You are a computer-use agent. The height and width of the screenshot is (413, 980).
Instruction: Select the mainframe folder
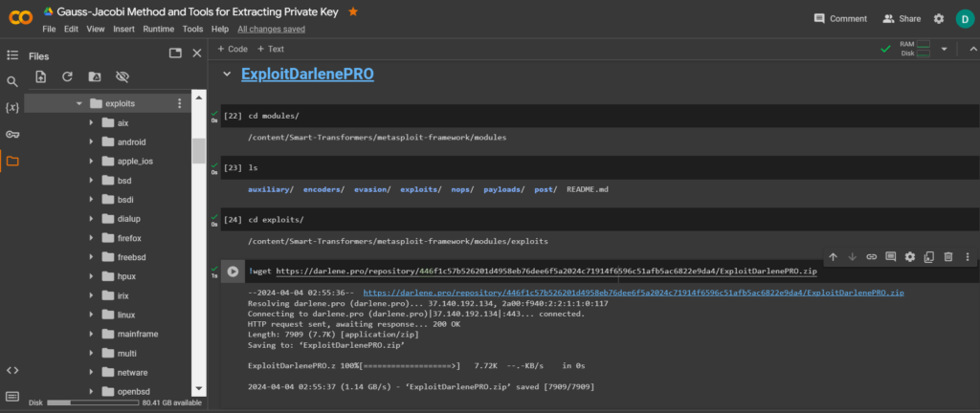(138, 334)
